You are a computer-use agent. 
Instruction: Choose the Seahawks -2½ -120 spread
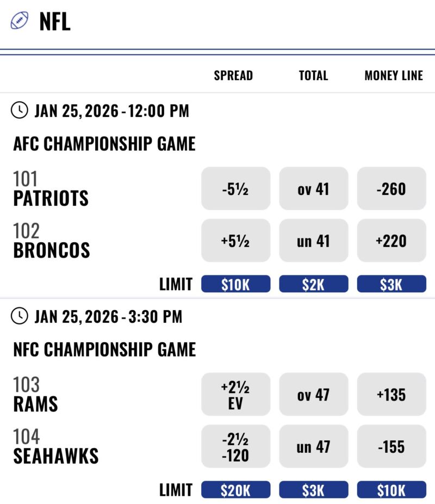[x=235, y=446]
